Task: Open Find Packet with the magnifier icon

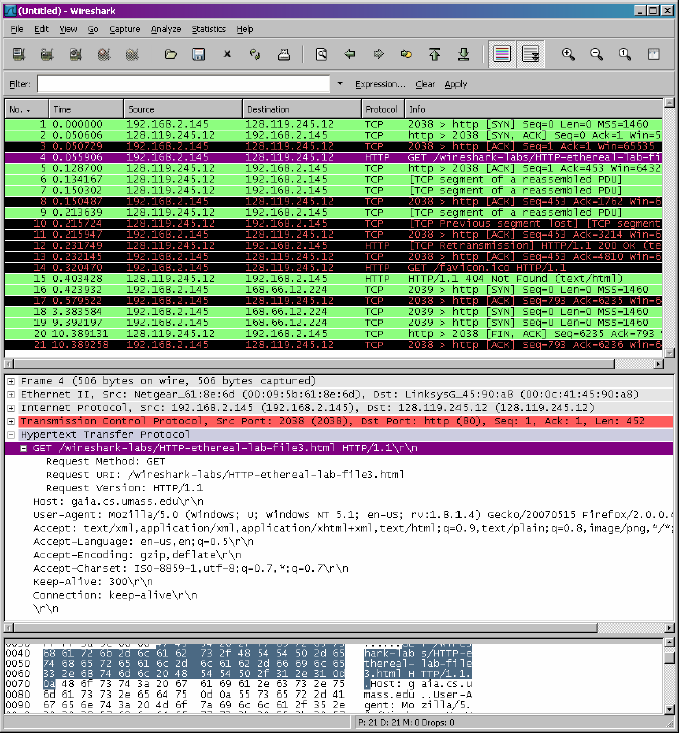Action: pos(322,54)
